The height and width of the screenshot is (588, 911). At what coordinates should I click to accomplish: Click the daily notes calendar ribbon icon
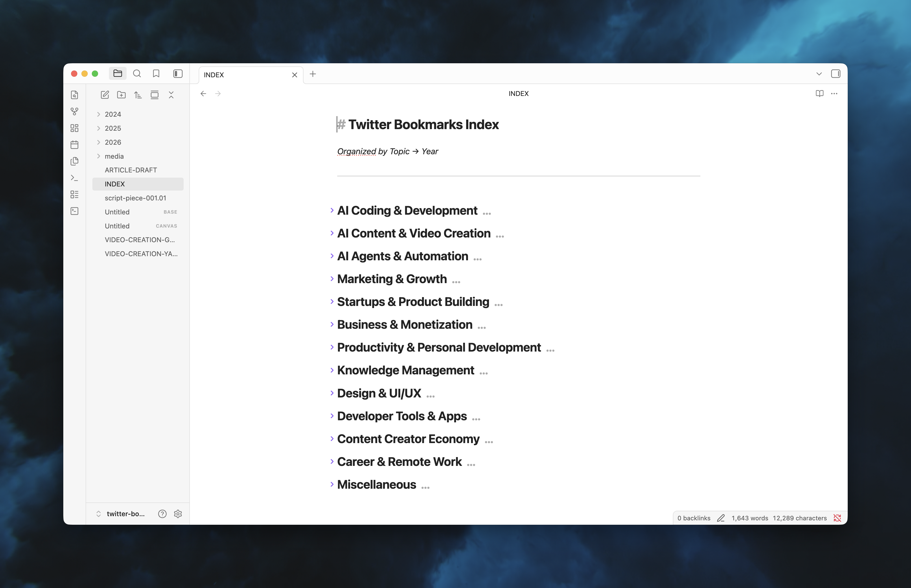pos(74,145)
